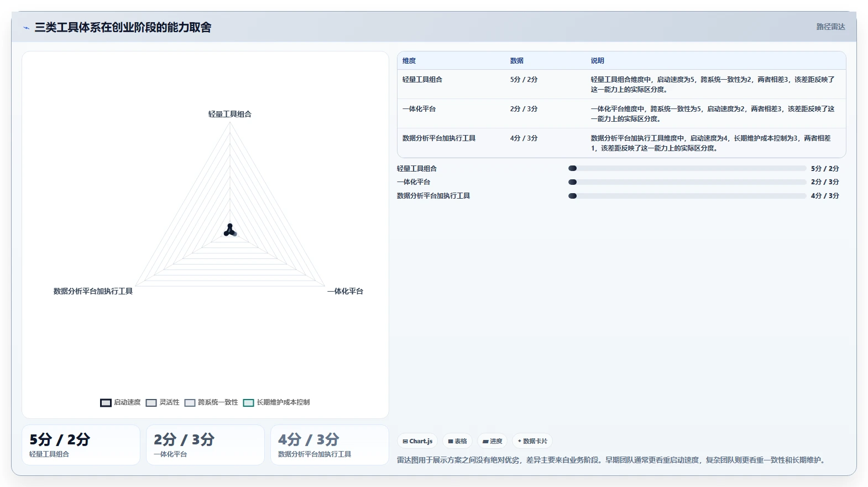Click the 路径雷达 label in header

click(830, 27)
